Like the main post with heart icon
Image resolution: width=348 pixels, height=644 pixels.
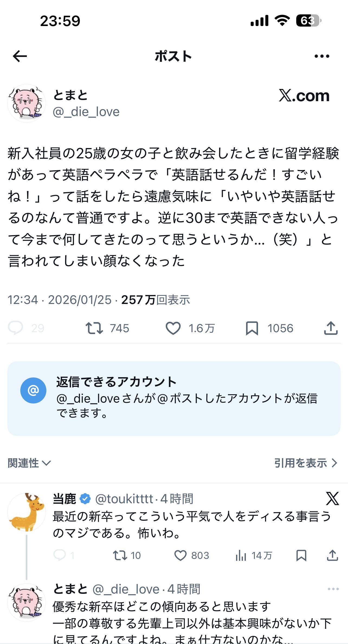tap(173, 328)
